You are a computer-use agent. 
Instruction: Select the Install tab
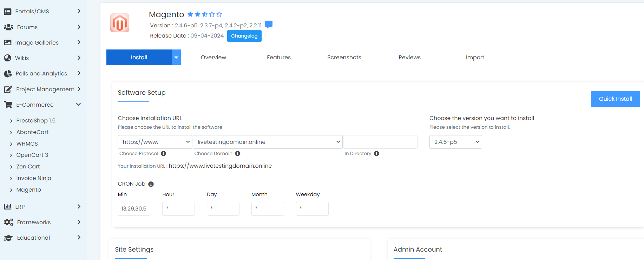[x=139, y=57]
